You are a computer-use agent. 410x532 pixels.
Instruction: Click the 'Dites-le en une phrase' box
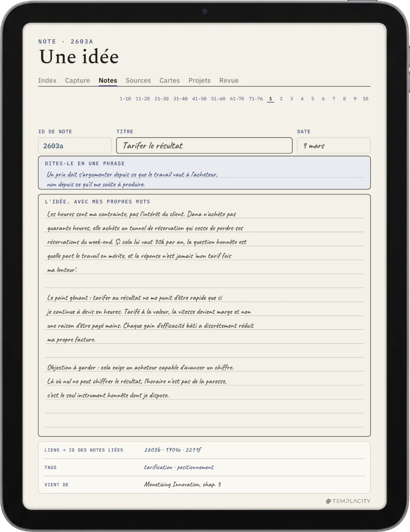(204, 173)
